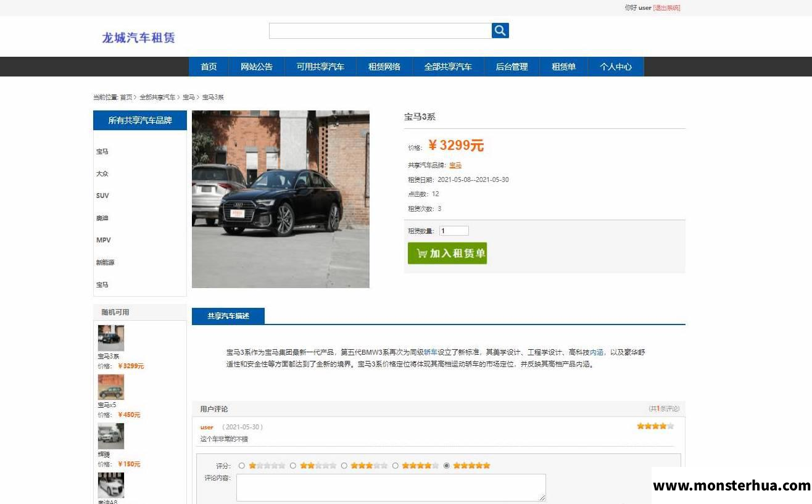Screen dimensions: 812x504
Task: Click the star rating on user's review
Action: tap(655, 426)
